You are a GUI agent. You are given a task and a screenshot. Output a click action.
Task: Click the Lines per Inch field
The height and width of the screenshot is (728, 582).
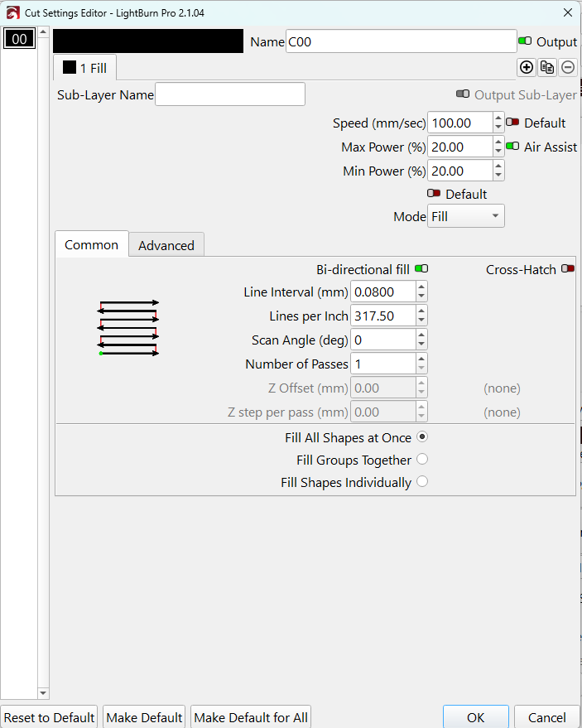pos(382,316)
